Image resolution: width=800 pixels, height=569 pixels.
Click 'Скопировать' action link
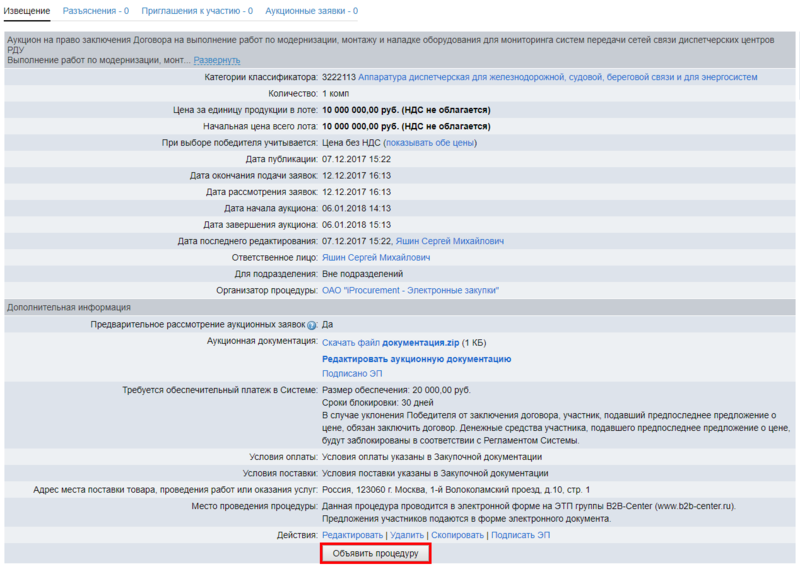(457, 536)
